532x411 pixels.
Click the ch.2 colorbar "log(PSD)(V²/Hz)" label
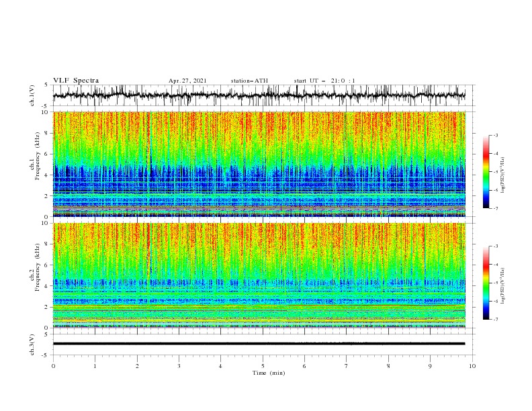pyautogui.click(x=503, y=285)
